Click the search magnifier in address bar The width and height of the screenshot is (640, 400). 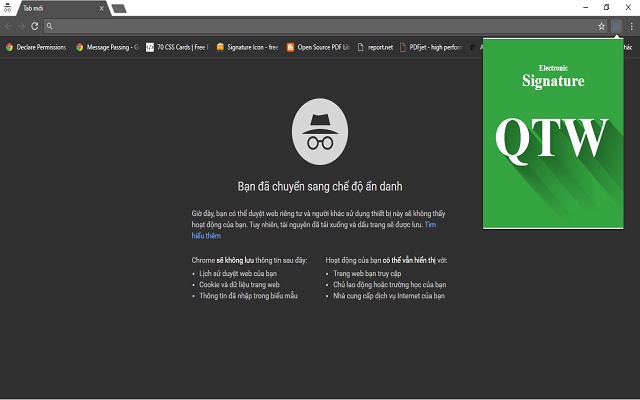(x=49, y=26)
